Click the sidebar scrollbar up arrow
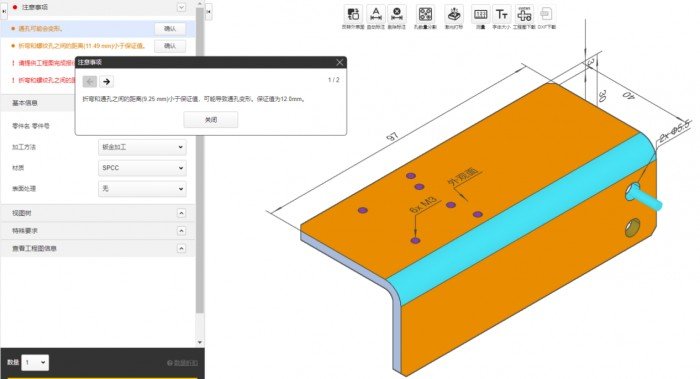The height and width of the screenshot is (379, 700). coord(200,4)
